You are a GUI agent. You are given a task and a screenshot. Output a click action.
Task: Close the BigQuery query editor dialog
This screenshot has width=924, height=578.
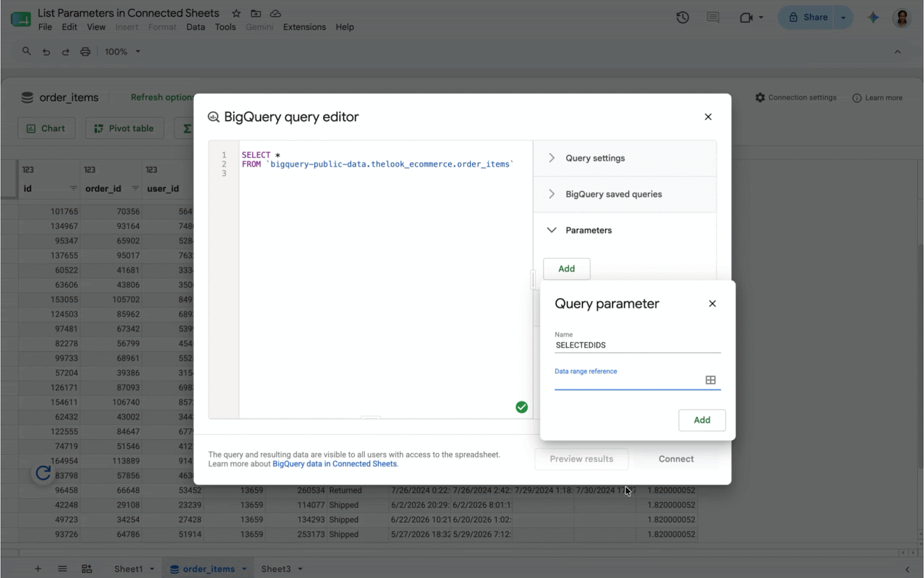click(708, 117)
